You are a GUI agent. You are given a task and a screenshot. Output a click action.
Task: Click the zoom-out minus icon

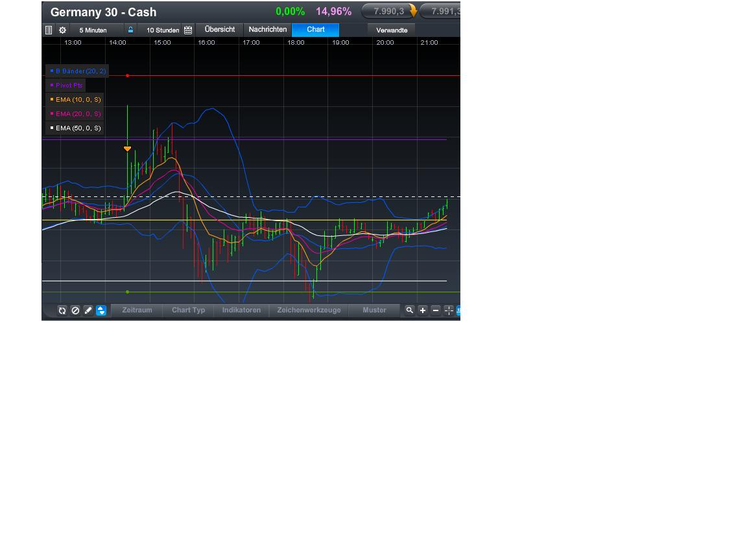(436, 310)
